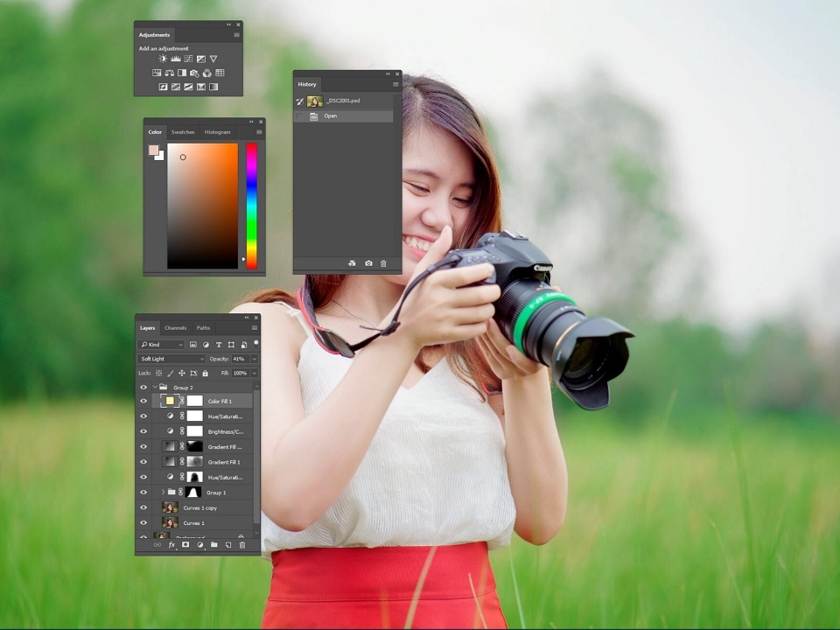The image size is (840, 630).
Task: Select the Open history state
Action: [344, 116]
